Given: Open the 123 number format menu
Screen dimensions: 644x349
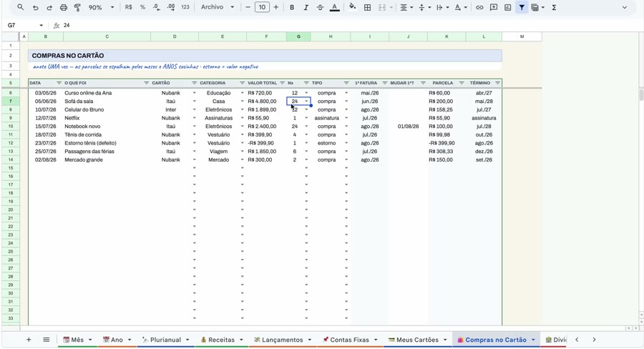Looking at the screenshot, I should (x=185, y=7).
